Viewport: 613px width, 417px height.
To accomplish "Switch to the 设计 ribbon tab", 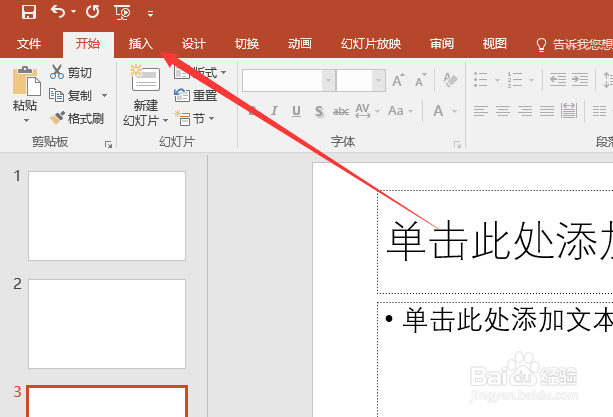I will point(194,44).
